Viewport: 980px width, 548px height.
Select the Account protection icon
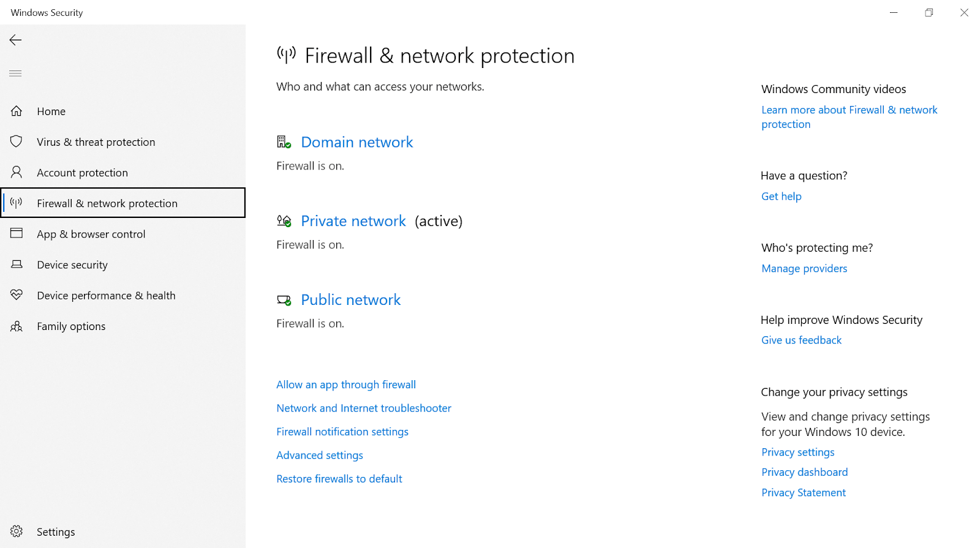coord(17,172)
